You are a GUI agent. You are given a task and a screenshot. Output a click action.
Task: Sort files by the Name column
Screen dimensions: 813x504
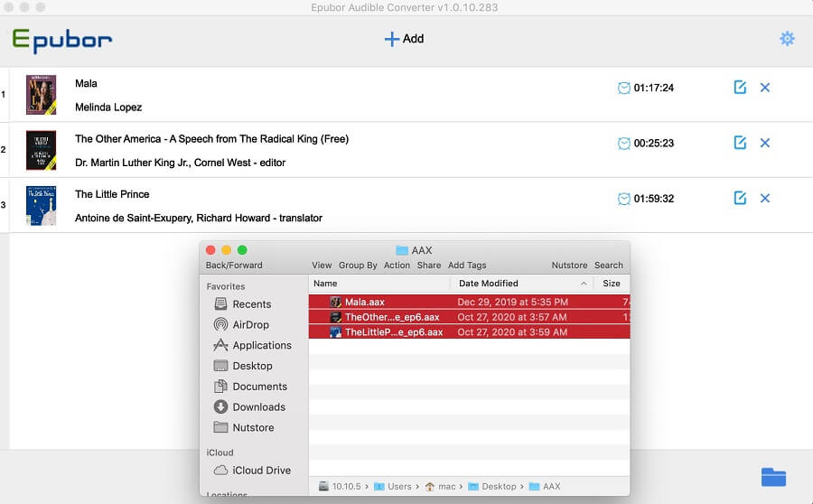click(379, 283)
